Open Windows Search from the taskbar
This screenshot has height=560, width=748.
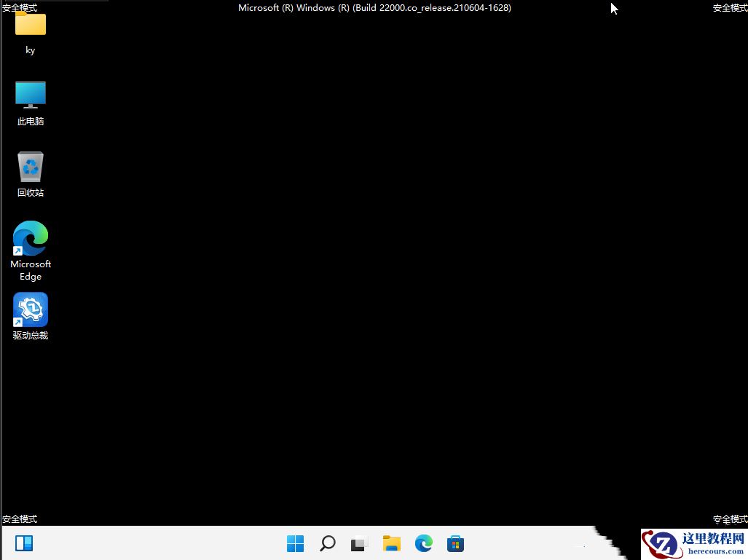click(327, 543)
